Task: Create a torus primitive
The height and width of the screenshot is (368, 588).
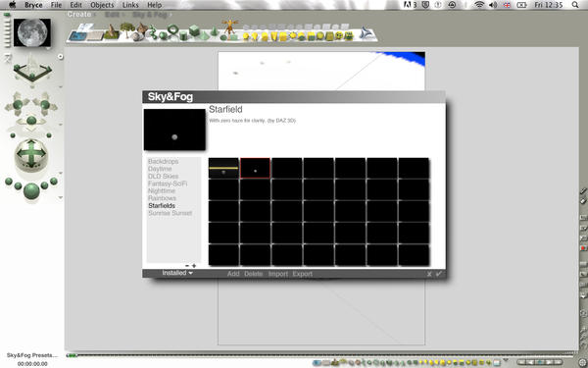Action: click(x=172, y=29)
